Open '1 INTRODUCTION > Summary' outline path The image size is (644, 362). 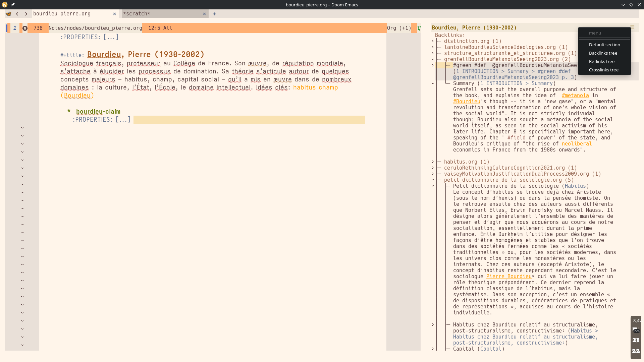(516, 83)
